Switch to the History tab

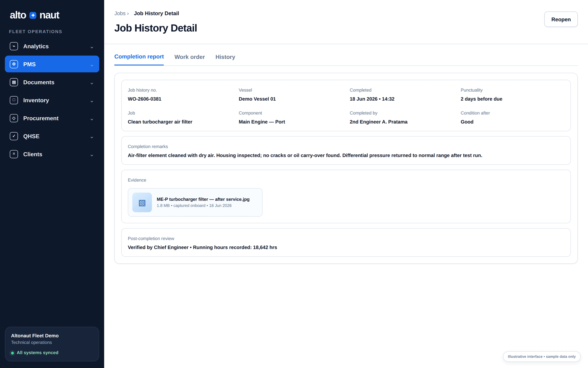pyautogui.click(x=225, y=57)
